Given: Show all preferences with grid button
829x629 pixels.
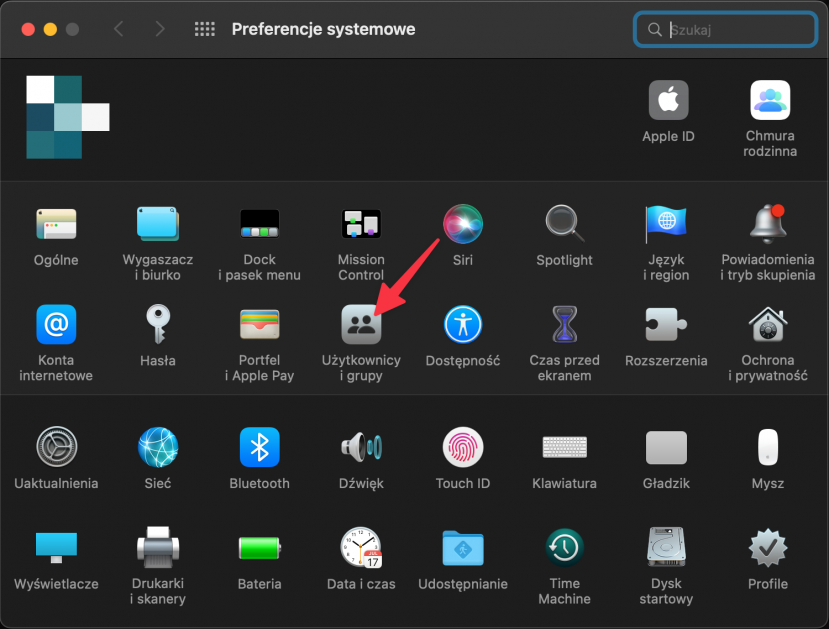Looking at the screenshot, I should point(205,29).
